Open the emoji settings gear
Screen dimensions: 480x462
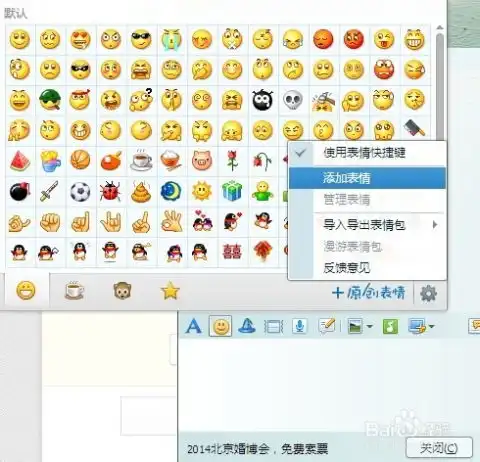pos(428,294)
